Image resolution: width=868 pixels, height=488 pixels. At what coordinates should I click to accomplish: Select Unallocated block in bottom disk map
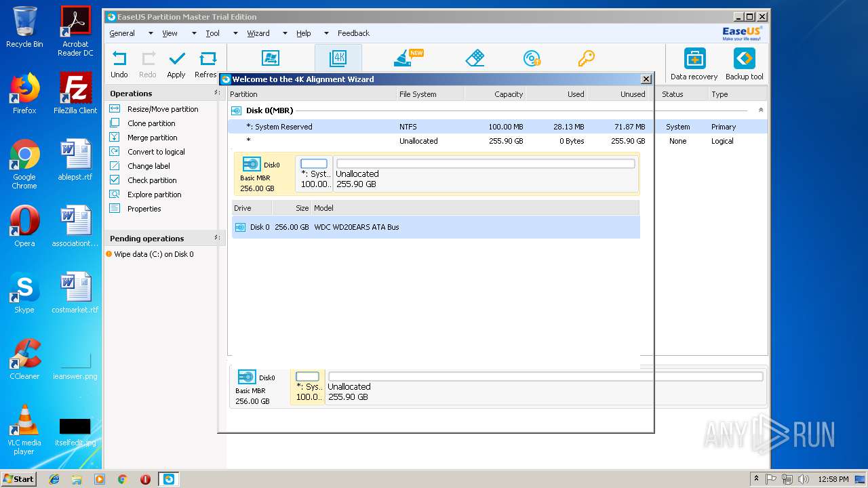[545, 387]
